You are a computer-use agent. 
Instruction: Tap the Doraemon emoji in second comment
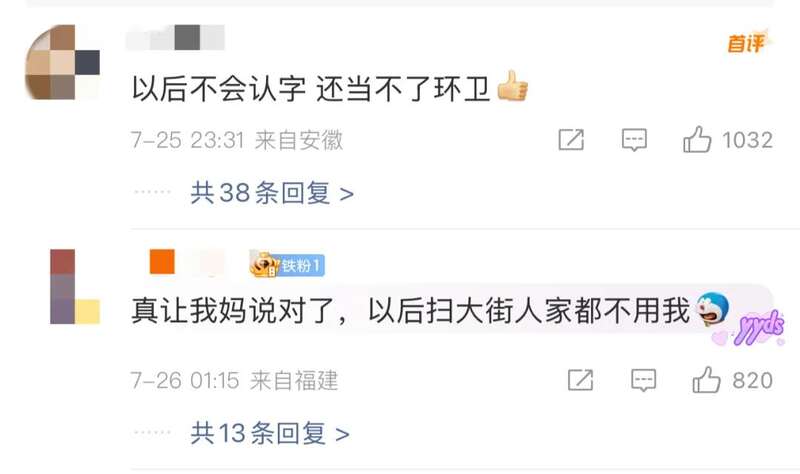point(712,309)
